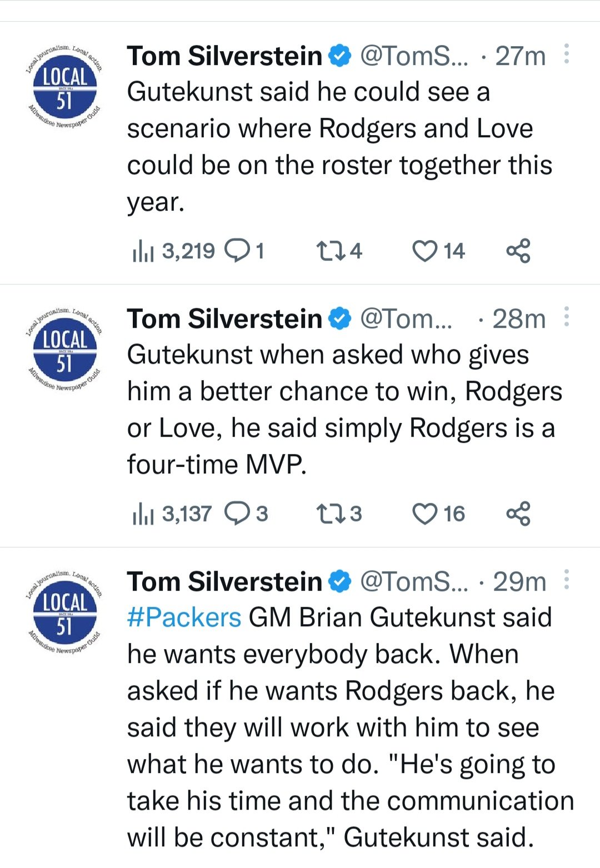Open the @TomS... handle on the 27m tweet
This screenshot has height=868, width=600.
click(414, 56)
